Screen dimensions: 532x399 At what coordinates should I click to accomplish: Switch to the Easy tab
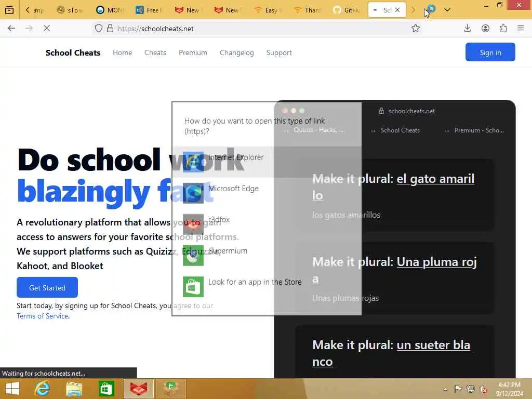pyautogui.click(x=268, y=10)
